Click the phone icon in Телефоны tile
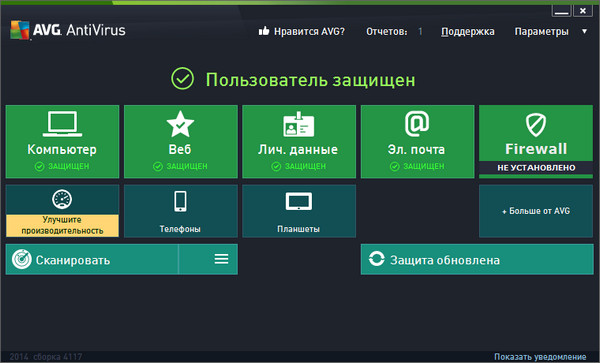Image resolution: width=600 pixels, height=363 pixels. point(180,201)
